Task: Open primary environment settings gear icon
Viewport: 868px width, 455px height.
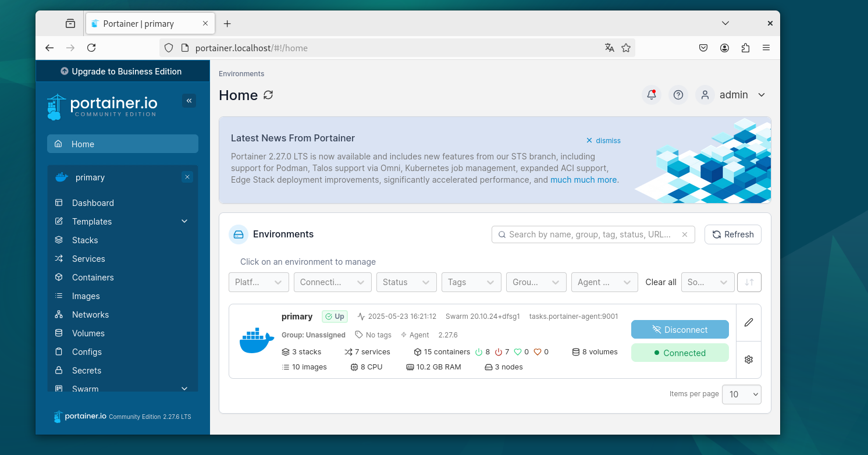Action: 749,360
